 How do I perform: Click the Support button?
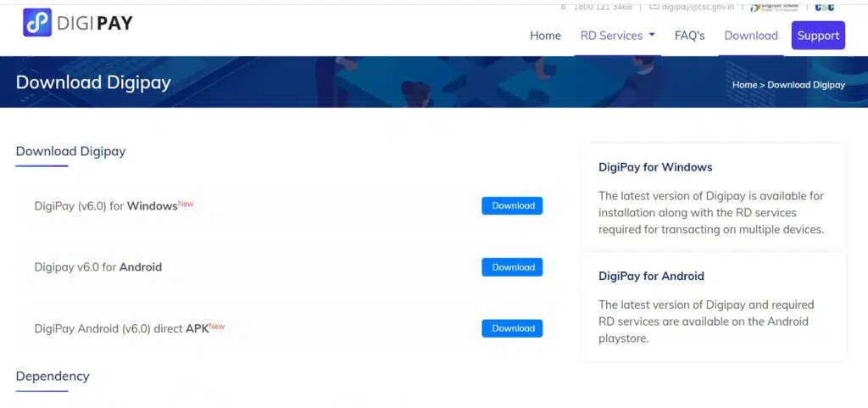[x=818, y=36]
